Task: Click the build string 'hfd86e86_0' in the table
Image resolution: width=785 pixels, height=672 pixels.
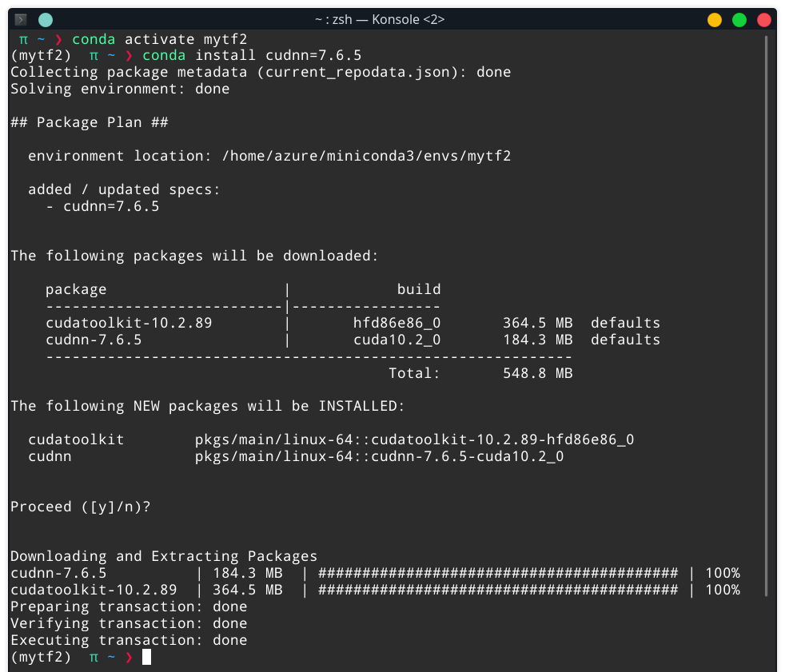Action: (x=397, y=324)
